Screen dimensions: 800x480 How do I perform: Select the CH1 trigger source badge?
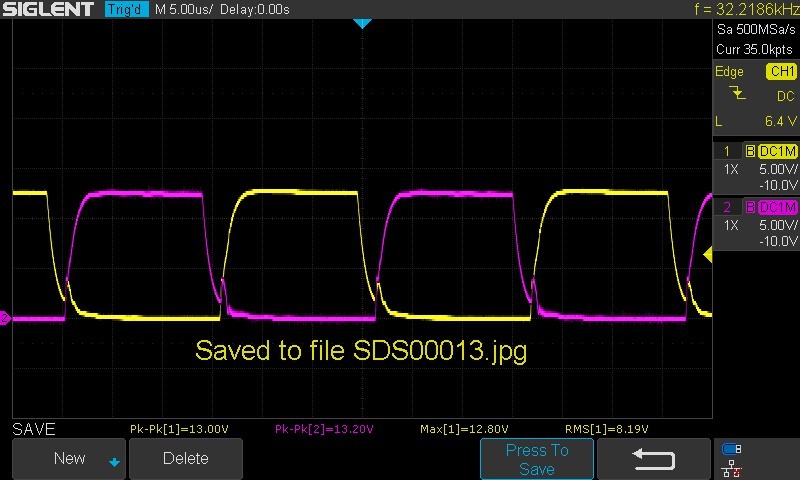click(x=781, y=71)
